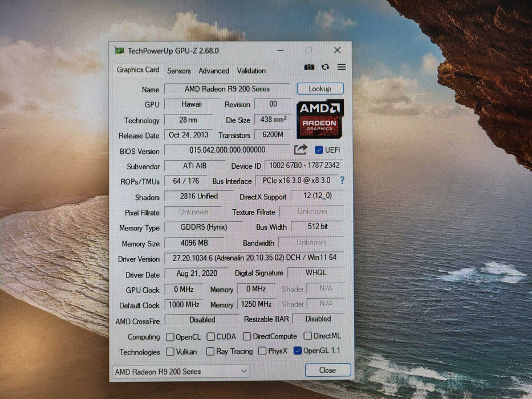The width and height of the screenshot is (532, 399).
Task: Click the Transistors value 6200M
Action: pos(273,135)
